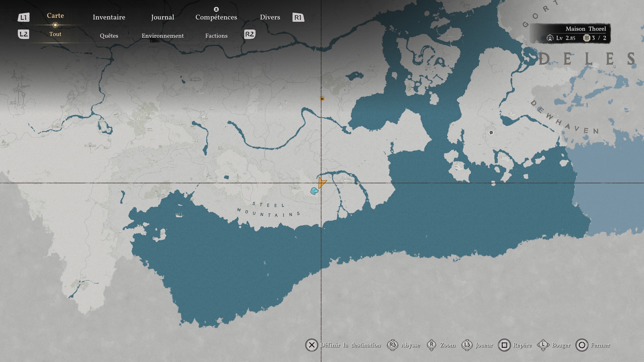The width and height of the screenshot is (644, 362).
Task: Click the Maison Thorel faction title
Action: point(586,29)
